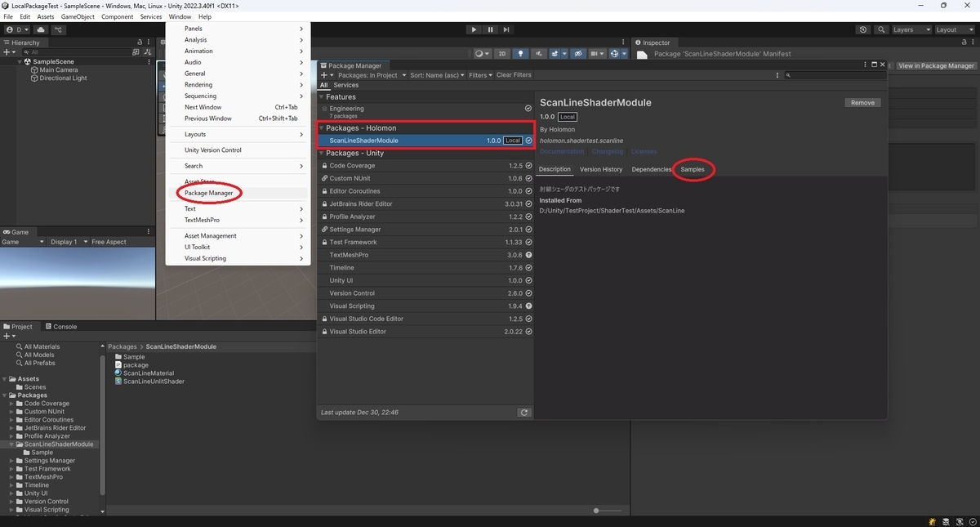Switch to the Version History tab
This screenshot has height=527, width=980.
pos(601,169)
